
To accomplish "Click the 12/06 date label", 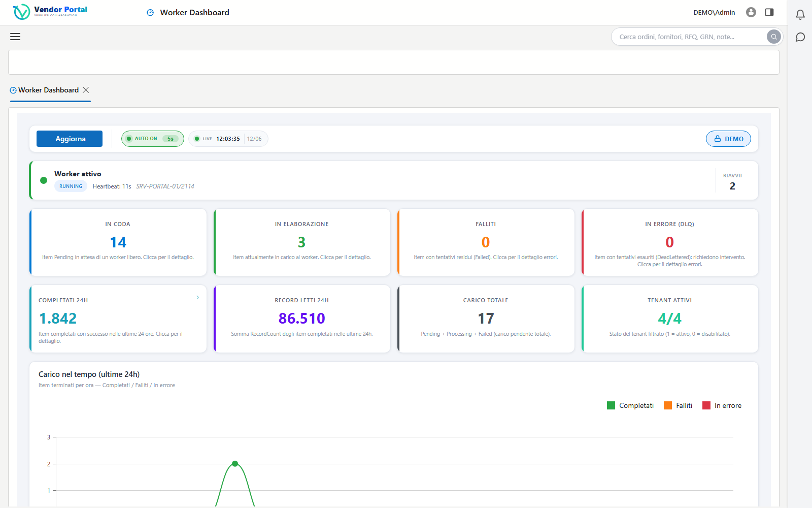I will [254, 139].
